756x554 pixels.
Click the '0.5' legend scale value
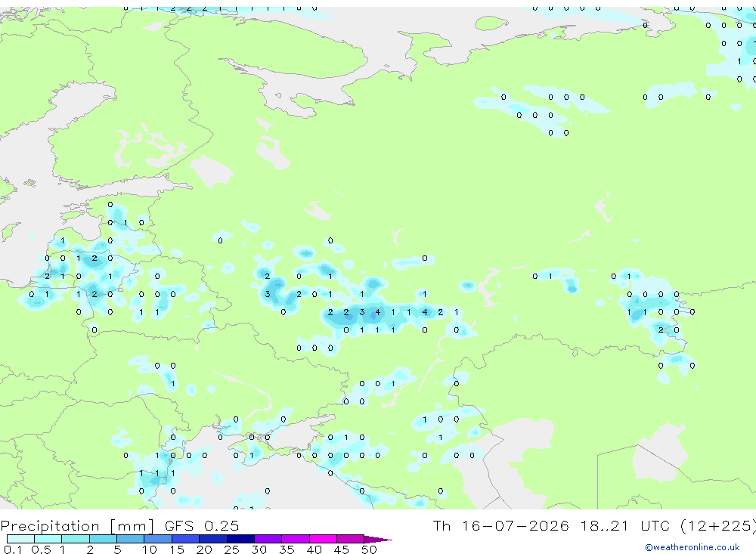[x=41, y=549]
